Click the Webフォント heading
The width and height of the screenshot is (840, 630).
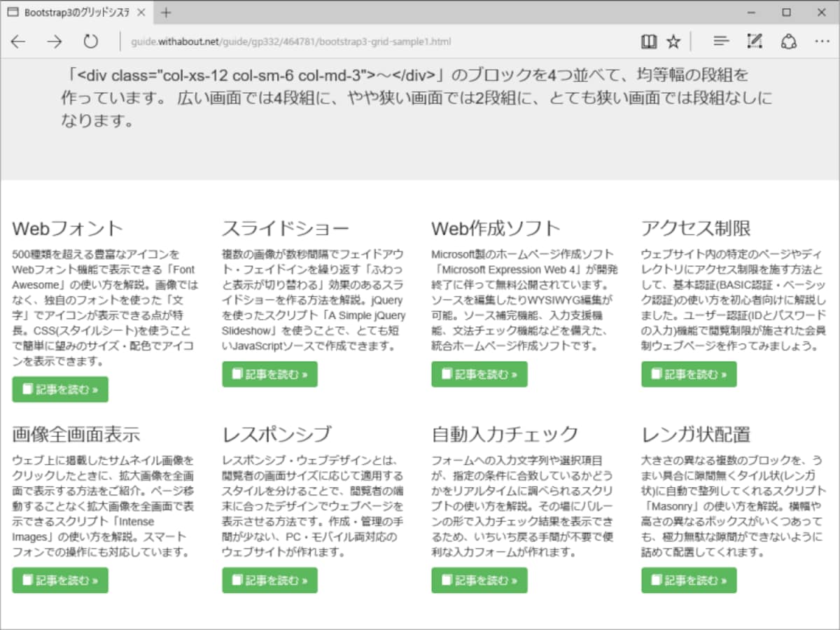tap(68, 229)
